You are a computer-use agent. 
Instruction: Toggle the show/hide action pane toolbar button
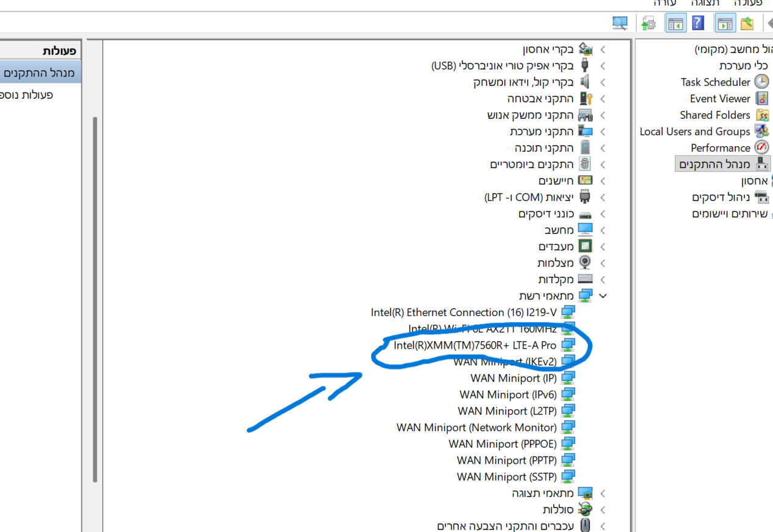[x=676, y=23]
